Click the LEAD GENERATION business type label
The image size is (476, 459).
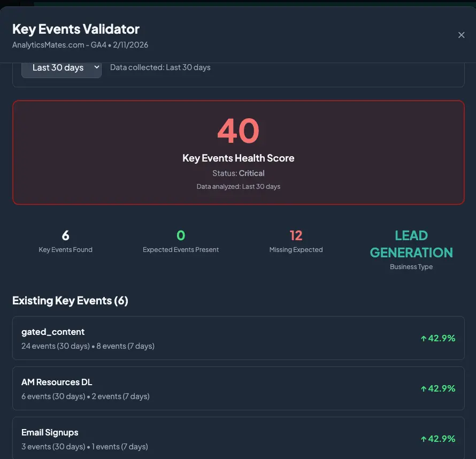click(411, 243)
